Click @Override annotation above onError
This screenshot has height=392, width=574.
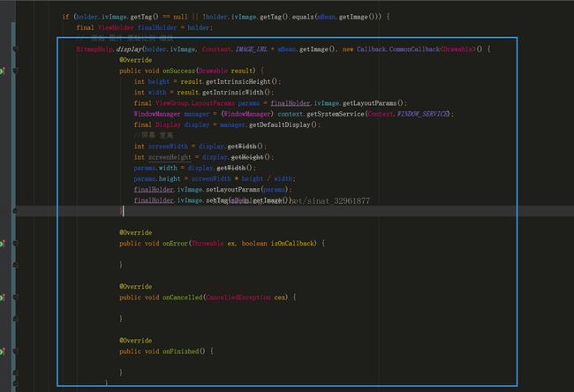136,232
